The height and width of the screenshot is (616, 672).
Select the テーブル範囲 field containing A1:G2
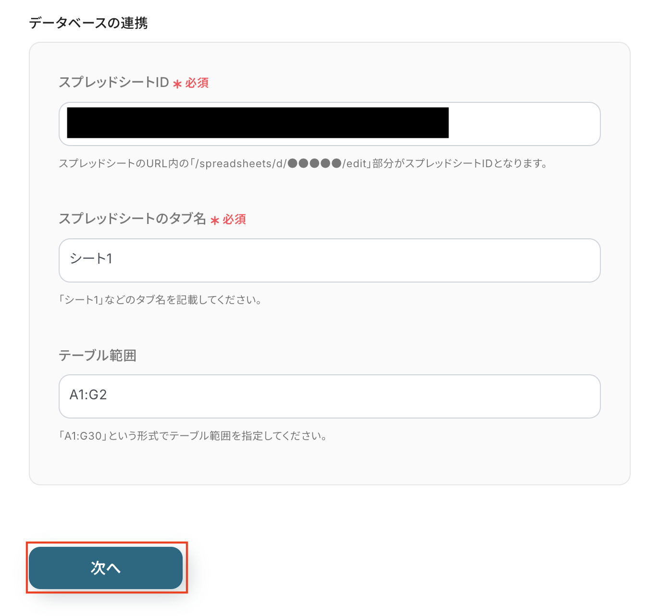329,396
